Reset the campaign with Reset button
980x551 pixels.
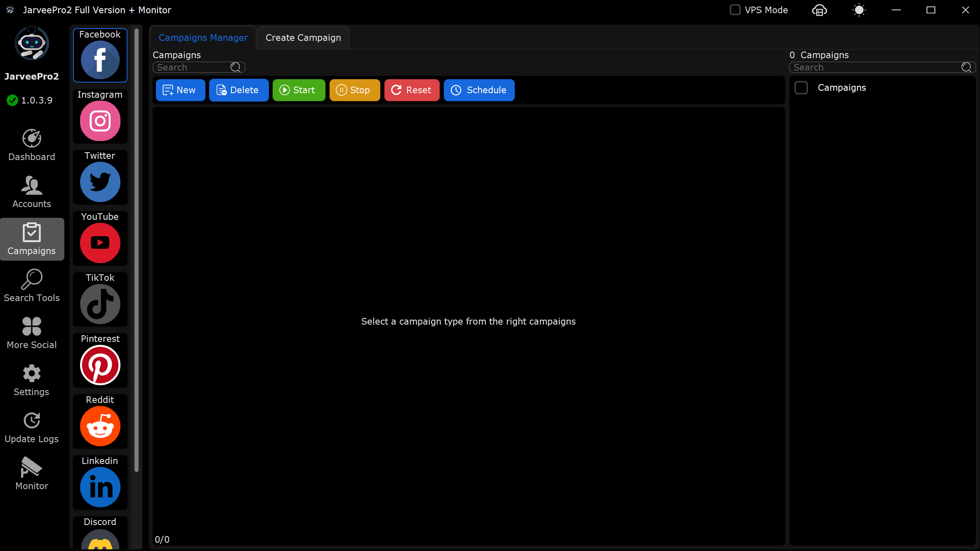click(412, 90)
